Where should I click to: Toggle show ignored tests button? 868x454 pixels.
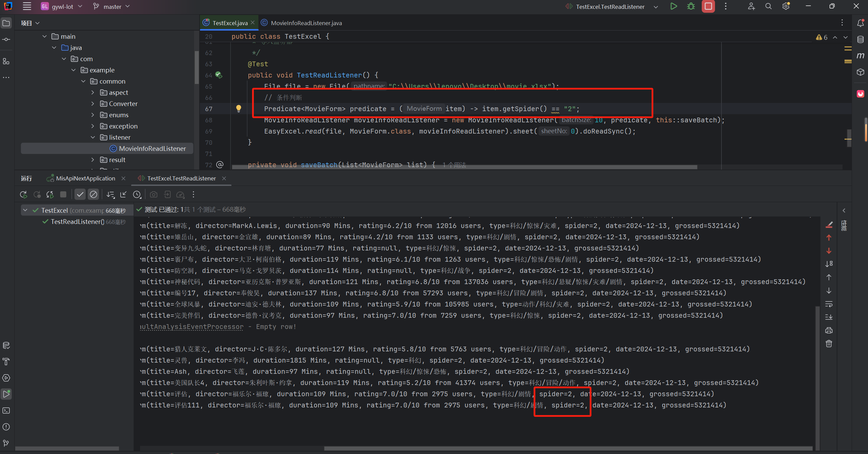93,194
